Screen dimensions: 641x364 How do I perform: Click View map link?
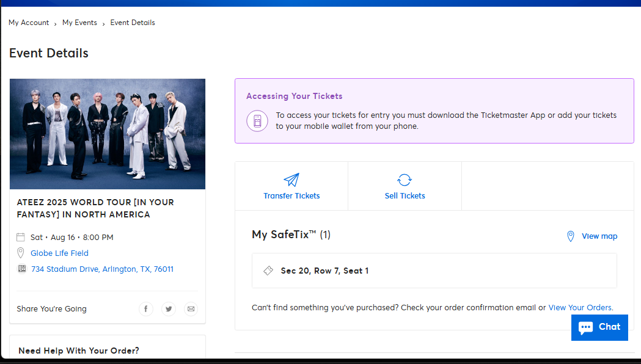click(x=599, y=236)
